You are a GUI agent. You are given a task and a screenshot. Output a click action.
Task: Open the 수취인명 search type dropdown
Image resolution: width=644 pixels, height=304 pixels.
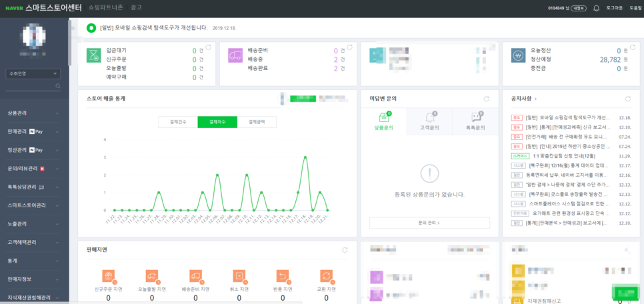click(x=33, y=74)
